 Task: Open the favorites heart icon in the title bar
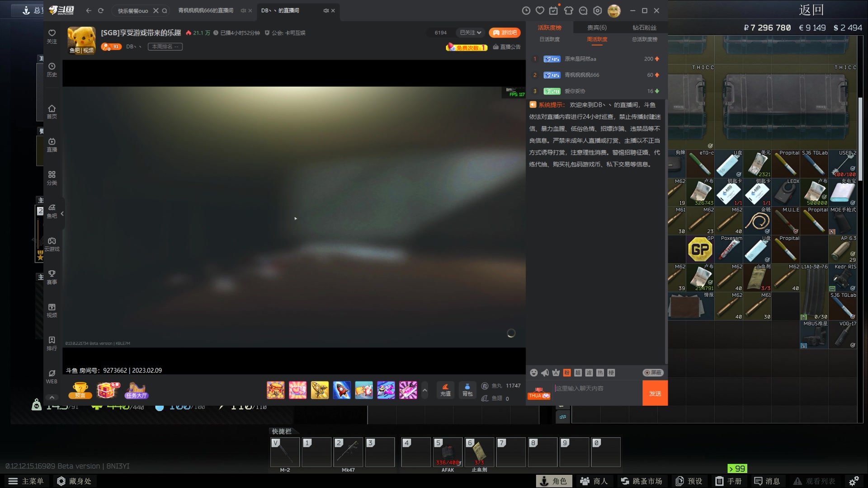point(540,10)
